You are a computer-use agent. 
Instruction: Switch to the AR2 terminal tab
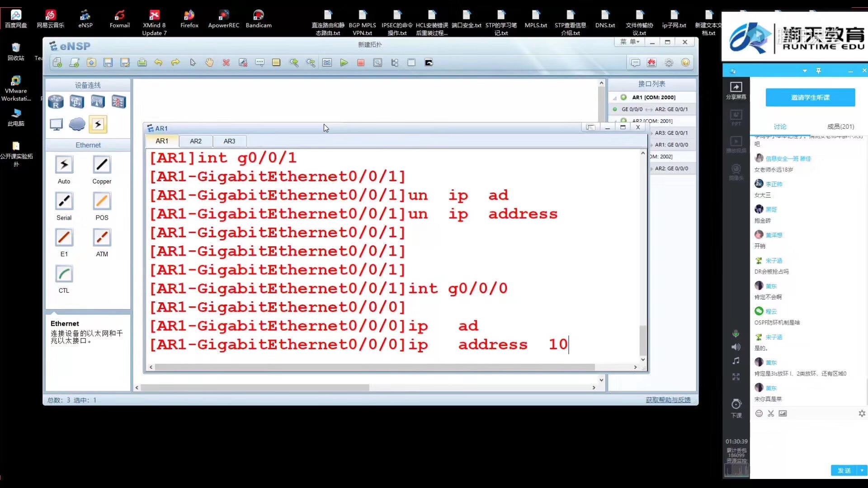click(x=195, y=141)
